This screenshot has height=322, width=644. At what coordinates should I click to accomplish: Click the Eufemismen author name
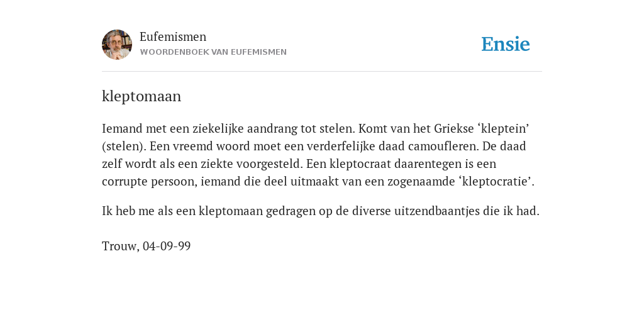click(x=173, y=36)
